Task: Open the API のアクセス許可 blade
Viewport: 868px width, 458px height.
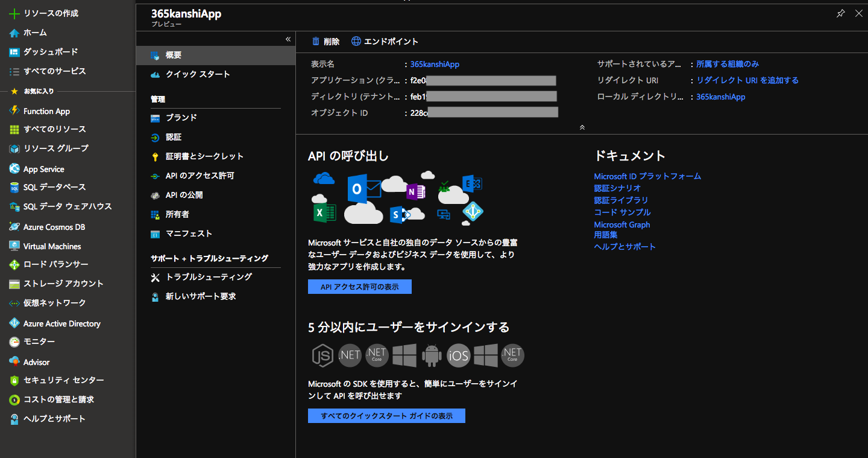Action: coord(201,176)
